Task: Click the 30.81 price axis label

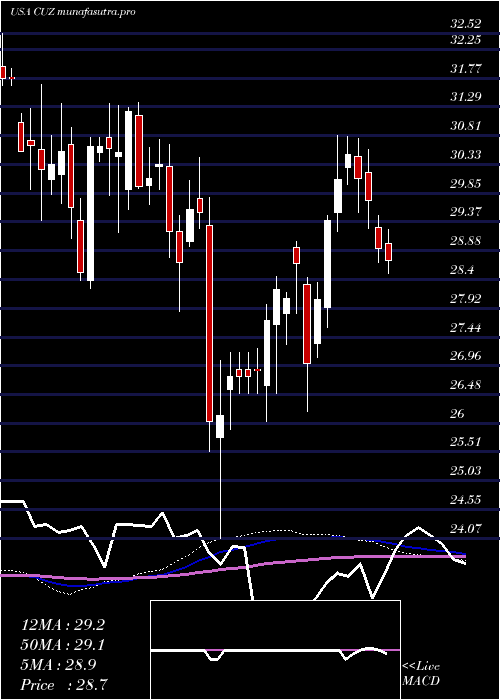Action: point(466,126)
